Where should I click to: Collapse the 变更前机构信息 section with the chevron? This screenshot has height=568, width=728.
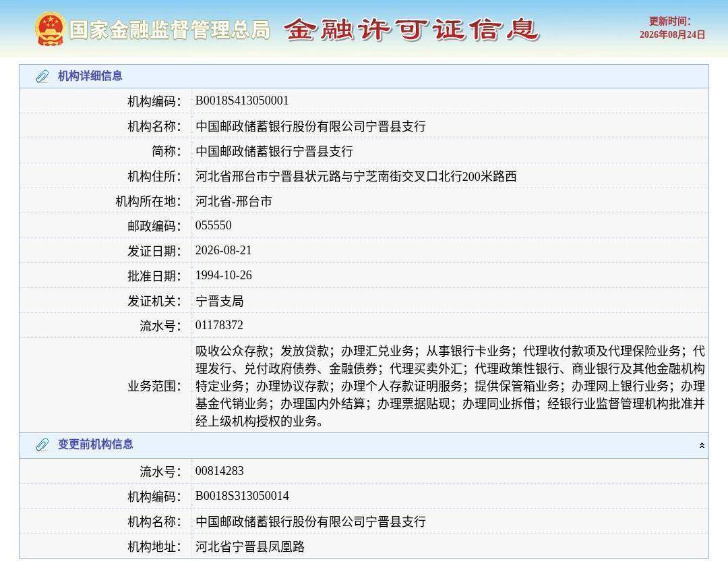pos(702,445)
